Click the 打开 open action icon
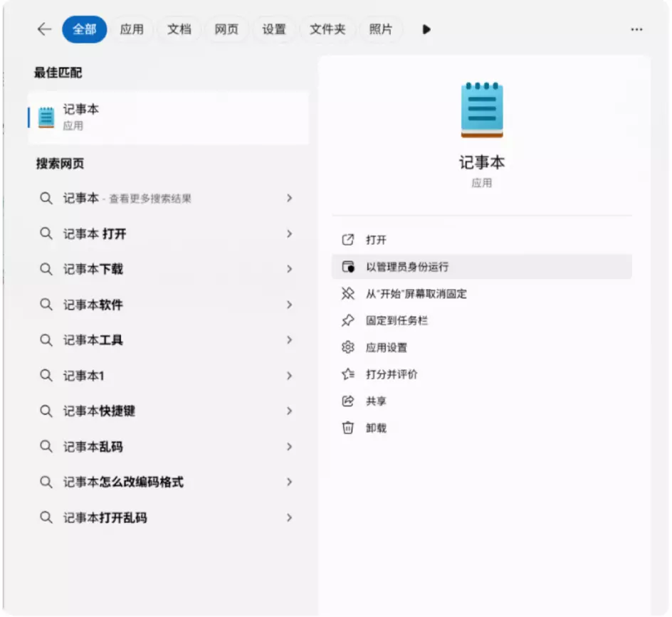The width and height of the screenshot is (672, 617). [350, 240]
